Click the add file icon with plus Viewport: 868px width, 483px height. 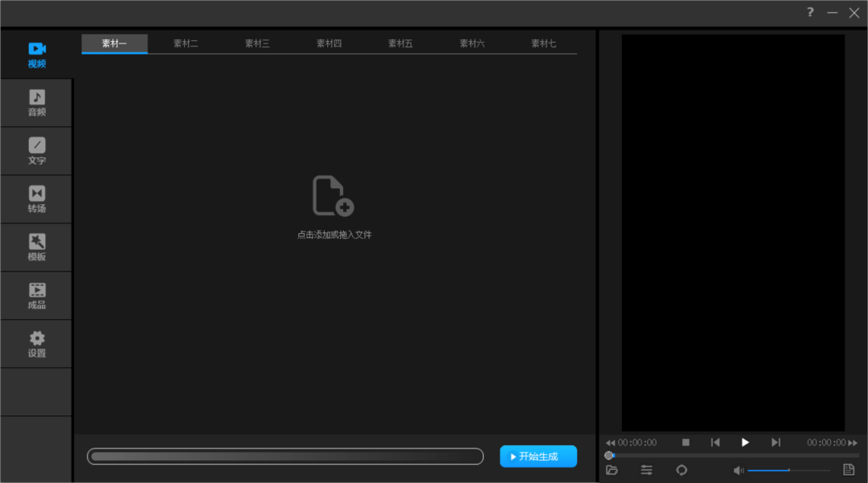pyautogui.click(x=334, y=196)
